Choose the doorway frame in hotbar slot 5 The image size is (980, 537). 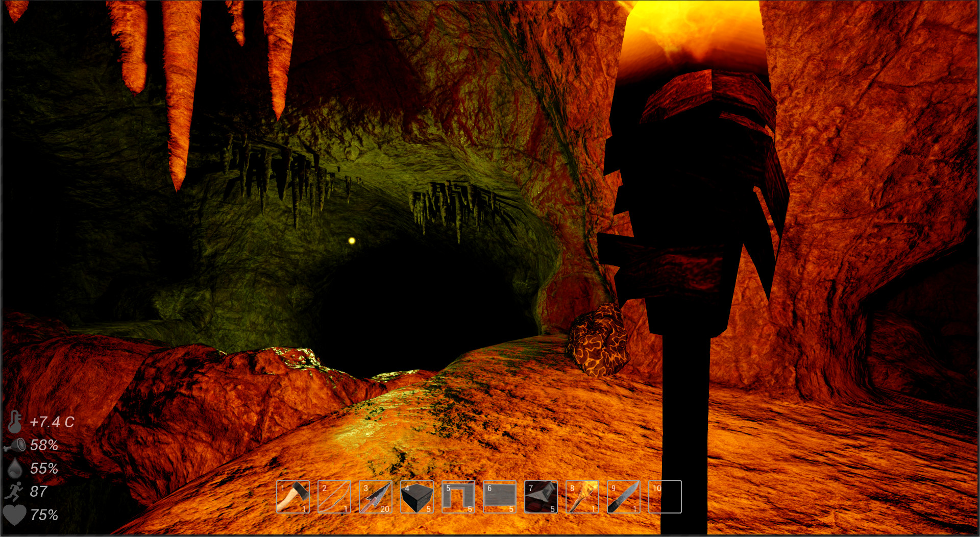459,497
